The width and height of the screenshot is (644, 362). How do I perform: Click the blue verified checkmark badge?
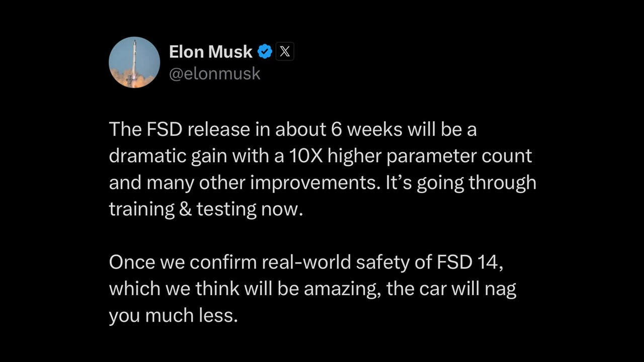pos(265,51)
